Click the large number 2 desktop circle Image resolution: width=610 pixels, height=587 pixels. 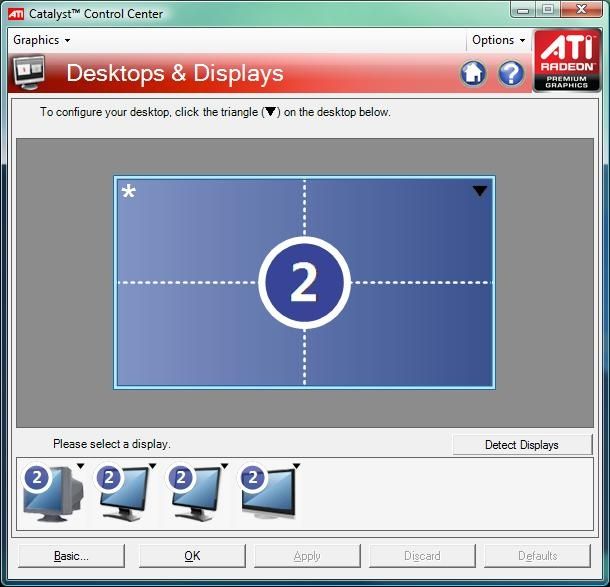click(304, 283)
